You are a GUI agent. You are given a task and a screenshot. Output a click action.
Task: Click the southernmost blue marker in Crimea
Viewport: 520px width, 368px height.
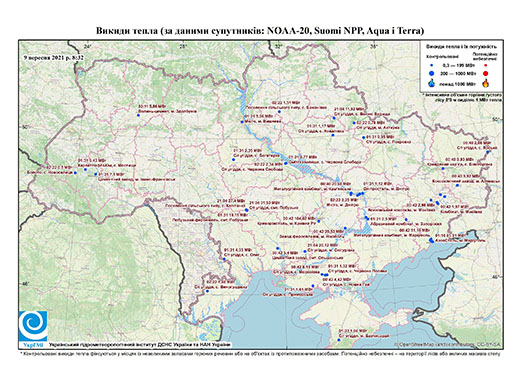tap(339, 340)
